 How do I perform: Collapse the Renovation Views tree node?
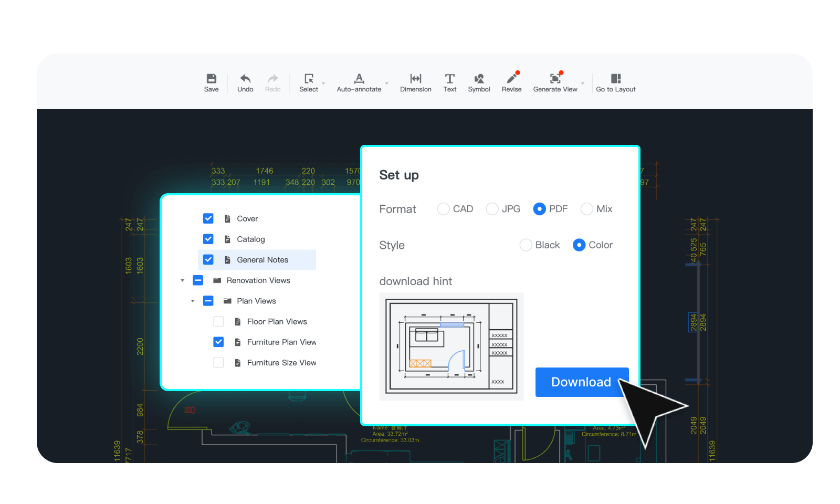point(182,280)
